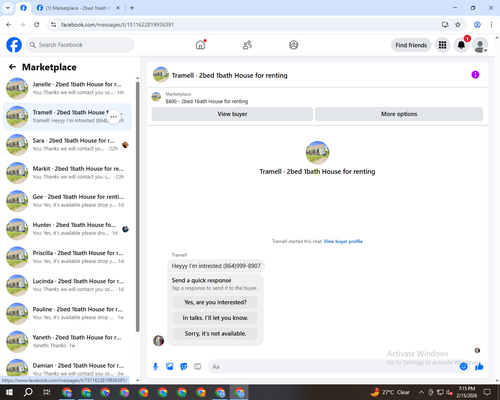This screenshot has width=500, height=400.
Task: Show hidden system tray icons
Action: [421, 392]
